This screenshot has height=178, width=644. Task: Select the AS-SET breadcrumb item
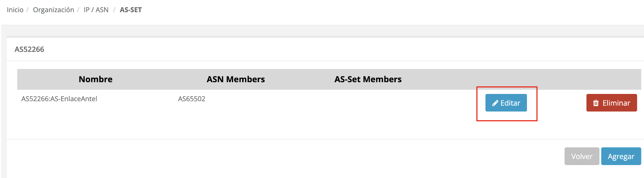[131, 10]
